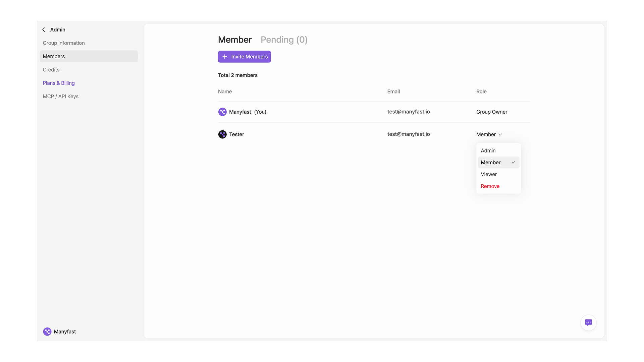Viewport: 644px width, 362px height.
Task: Click the Manyfast logo at sidebar bottom
Action: click(47, 331)
